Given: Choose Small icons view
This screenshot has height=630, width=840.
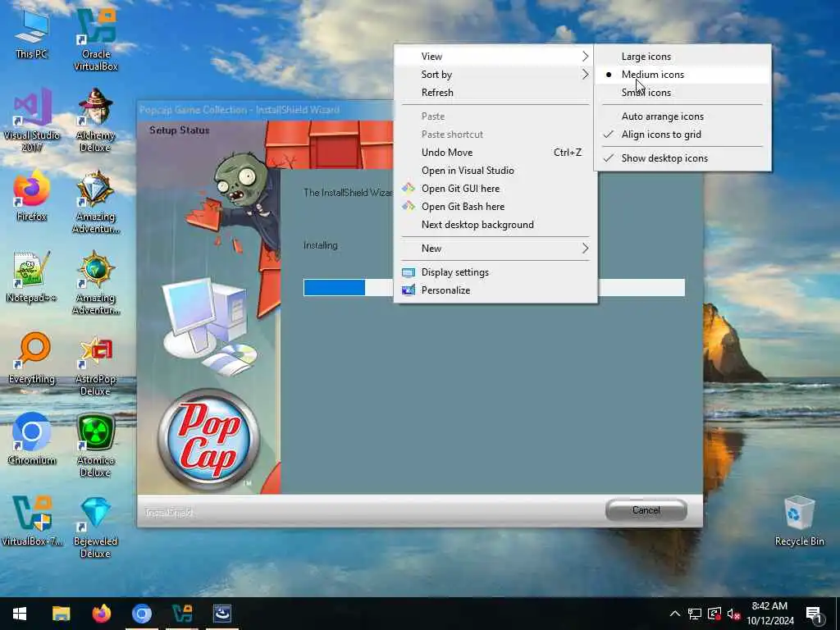Looking at the screenshot, I should pyautogui.click(x=683, y=93).
